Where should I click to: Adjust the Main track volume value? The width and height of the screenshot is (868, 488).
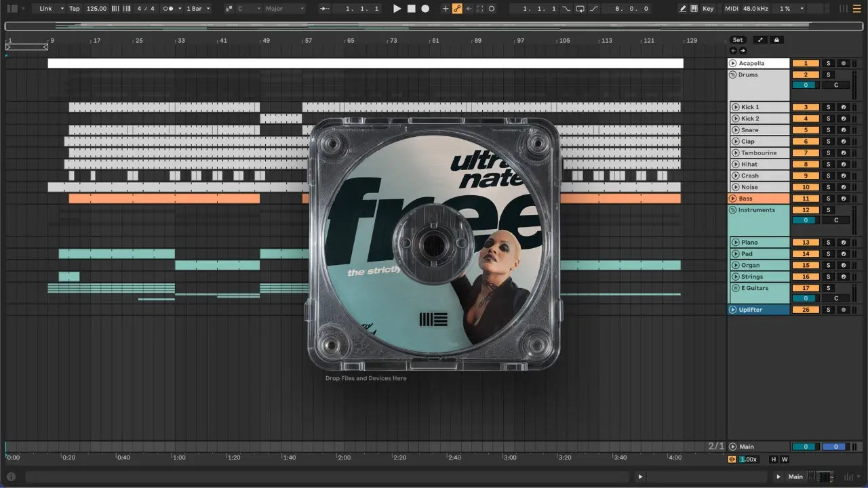[806, 447]
